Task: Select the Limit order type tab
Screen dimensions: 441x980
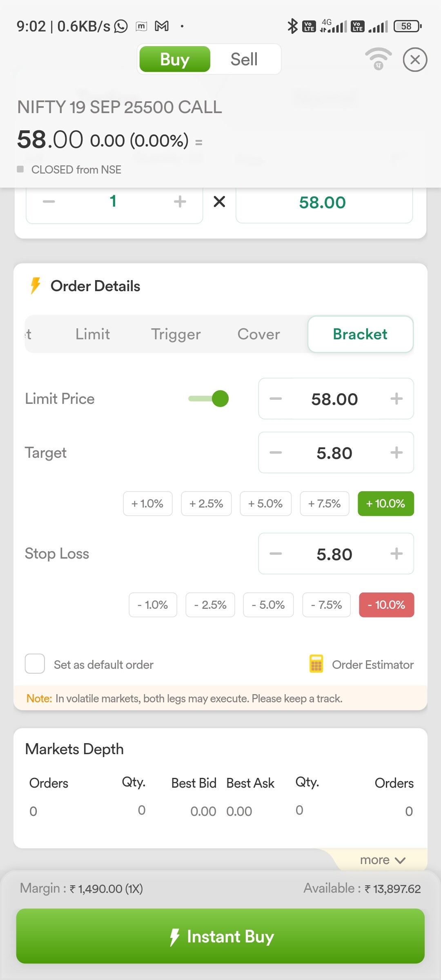Action: 93,334
